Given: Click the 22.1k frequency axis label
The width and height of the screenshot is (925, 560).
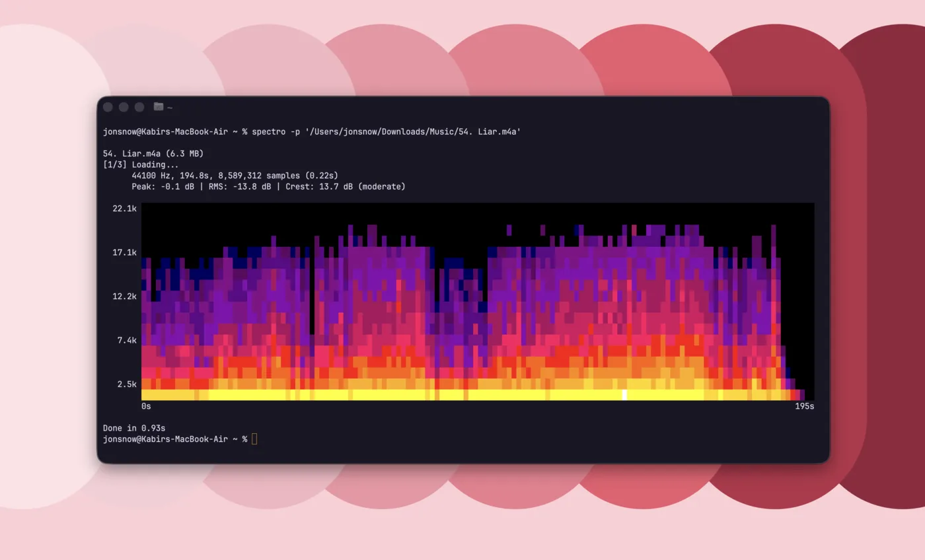Looking at the screenshot, I should pos(125,209).
